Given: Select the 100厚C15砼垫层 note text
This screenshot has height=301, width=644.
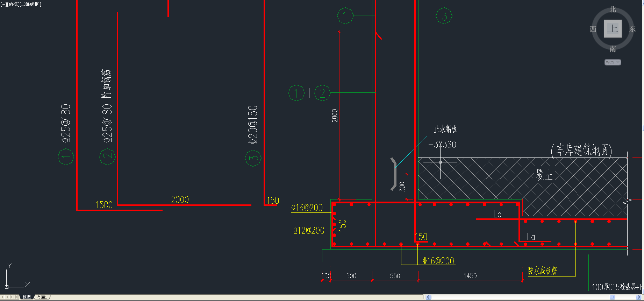Looking at the screenshot, I should pos(617,287).
